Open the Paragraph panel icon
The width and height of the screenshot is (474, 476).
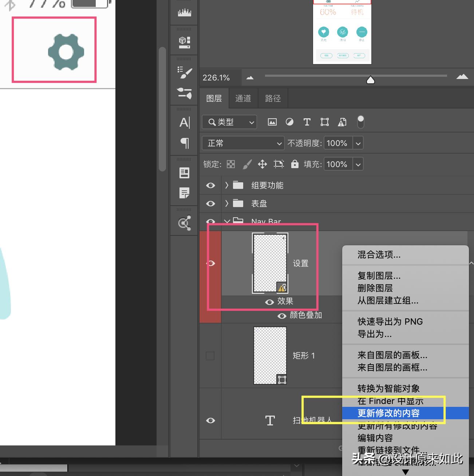184,143
